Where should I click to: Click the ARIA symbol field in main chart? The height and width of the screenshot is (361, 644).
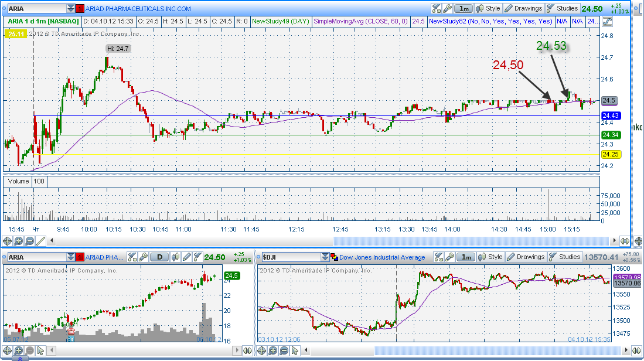click(37, 9)
